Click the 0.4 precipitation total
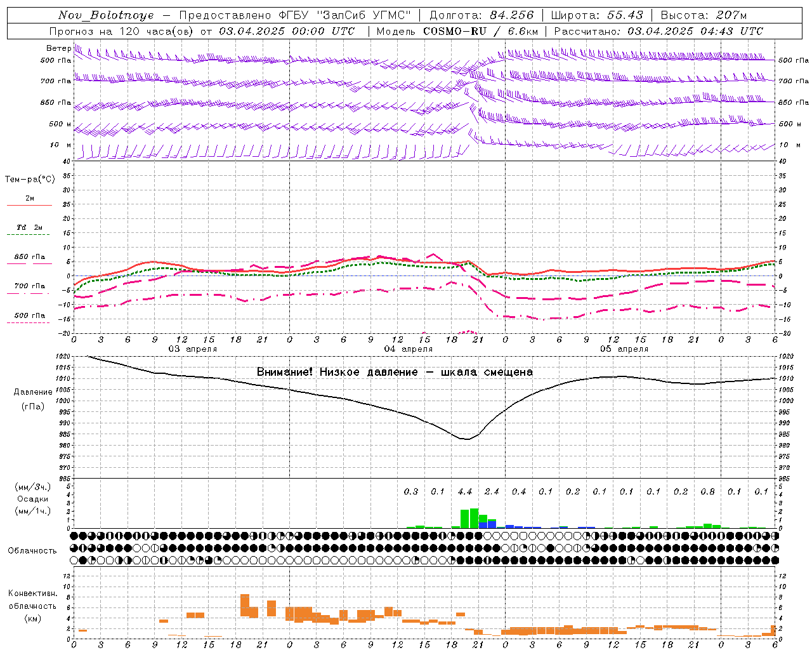This screenshot has height=650, width=812. pyautogui.click(x=518, y=491)
